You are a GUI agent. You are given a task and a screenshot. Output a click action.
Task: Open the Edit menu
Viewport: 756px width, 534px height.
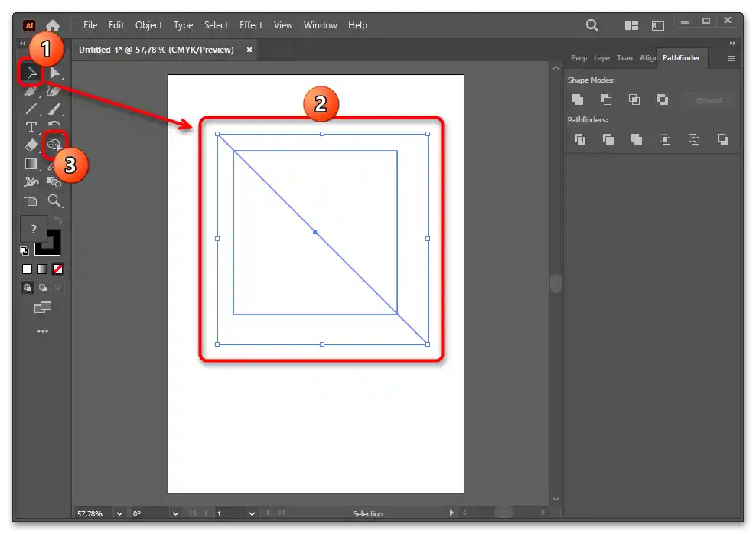coord(116,25)
